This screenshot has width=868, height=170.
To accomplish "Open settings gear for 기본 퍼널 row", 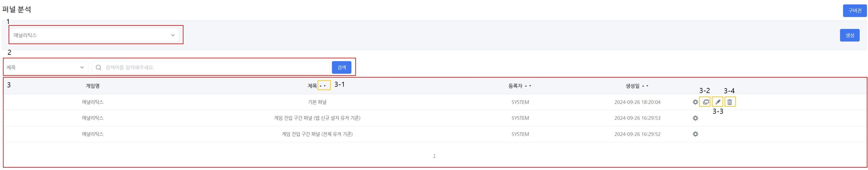I will (695, 102).
